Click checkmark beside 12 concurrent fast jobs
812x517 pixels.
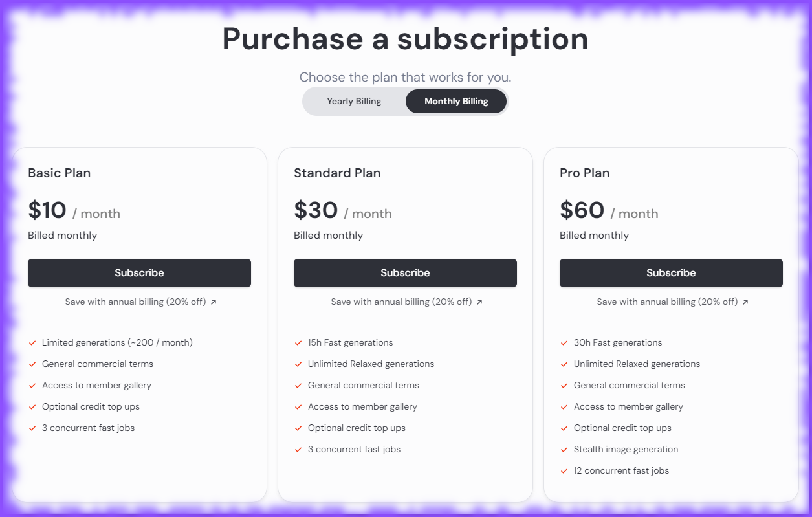[564, 471]
